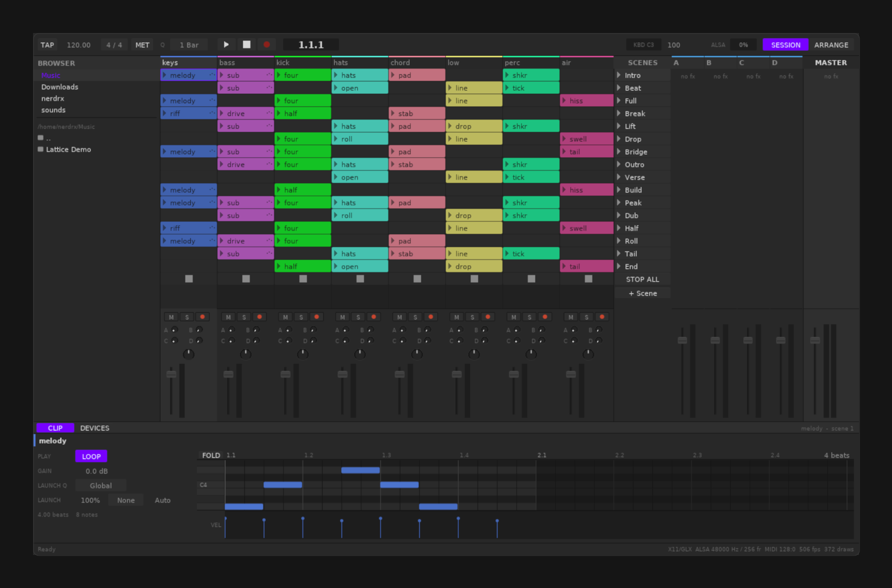
Task: Open the 1 Bar quantize dropdown
Action: coord(189,45)
